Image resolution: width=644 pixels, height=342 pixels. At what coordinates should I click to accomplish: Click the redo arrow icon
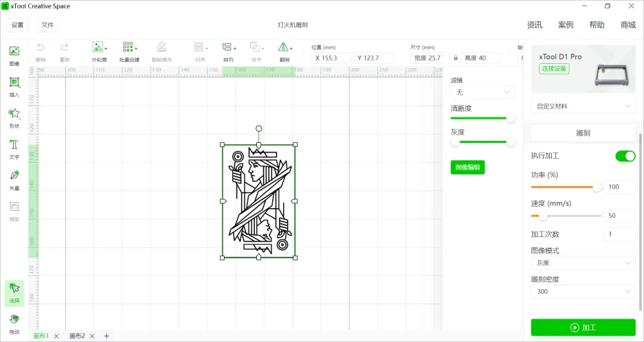pyautogui.click(x=65, y=47)
